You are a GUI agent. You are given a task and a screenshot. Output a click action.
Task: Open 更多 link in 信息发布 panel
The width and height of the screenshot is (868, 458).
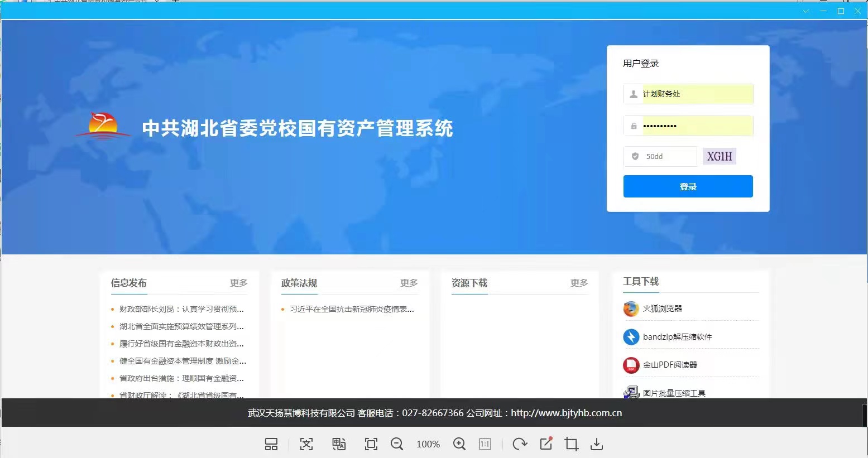point(239,283)
